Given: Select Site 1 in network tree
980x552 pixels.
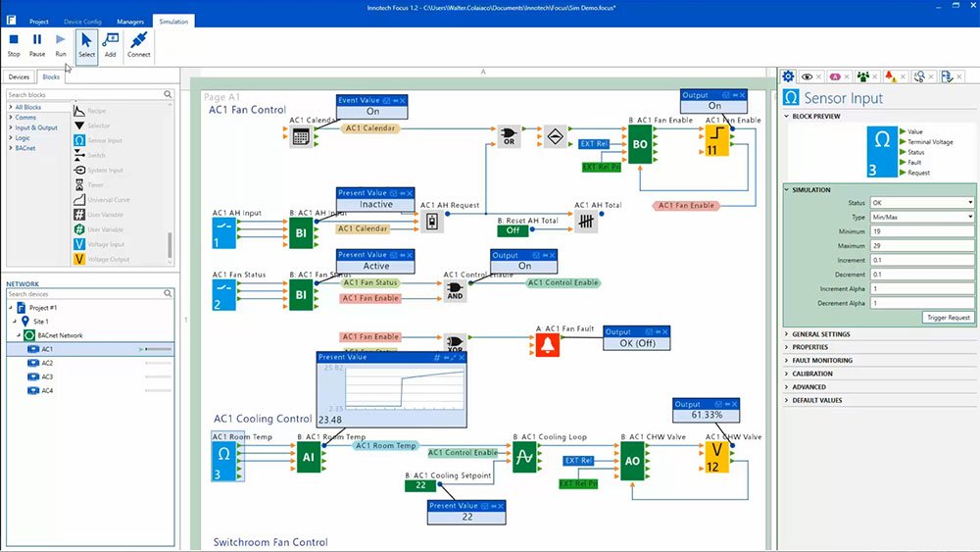Looking at the screenshot, I should 40,322.
